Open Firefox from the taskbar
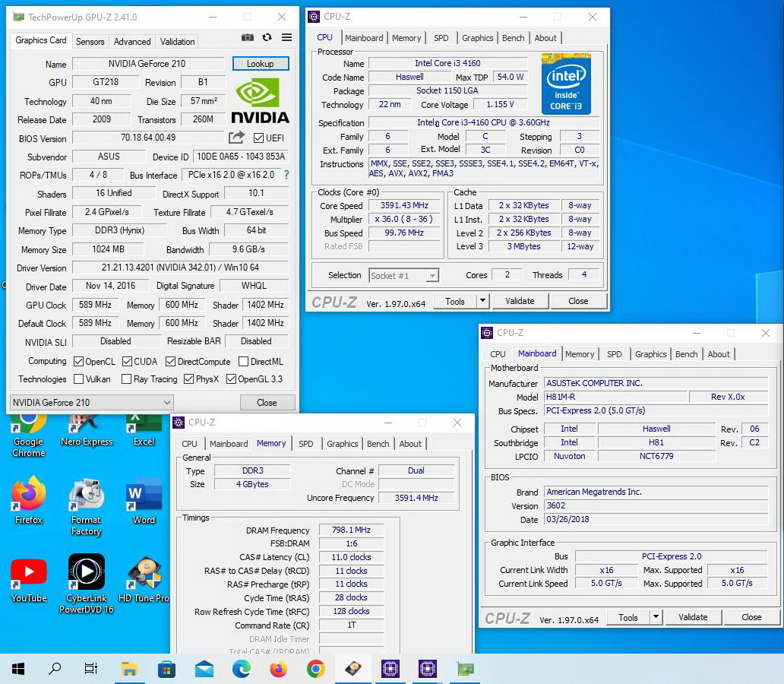784x684 pixels. point(279,669)
